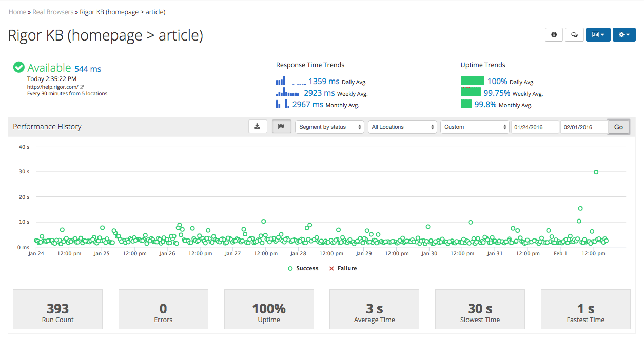The height and width of the screenshot is (339, 644).
Task: Click the Run Count 393 tile
Action: (x=57, y=309)
